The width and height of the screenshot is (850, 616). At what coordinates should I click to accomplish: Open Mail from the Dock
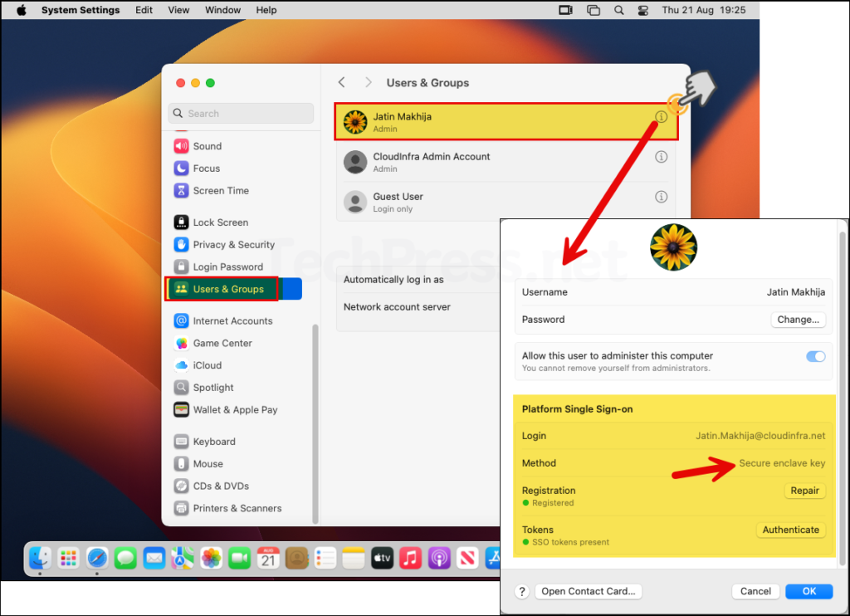click(154, 558)
